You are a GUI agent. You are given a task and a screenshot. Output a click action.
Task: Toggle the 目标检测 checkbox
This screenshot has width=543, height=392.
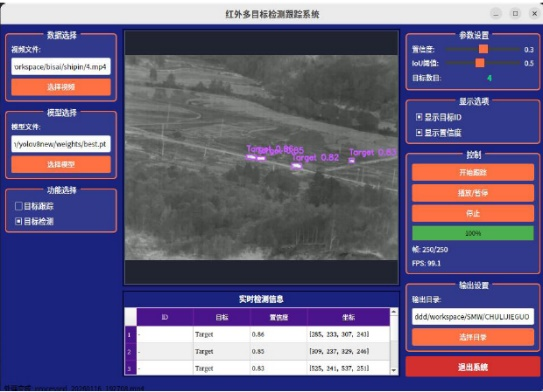tap(19, 221)
